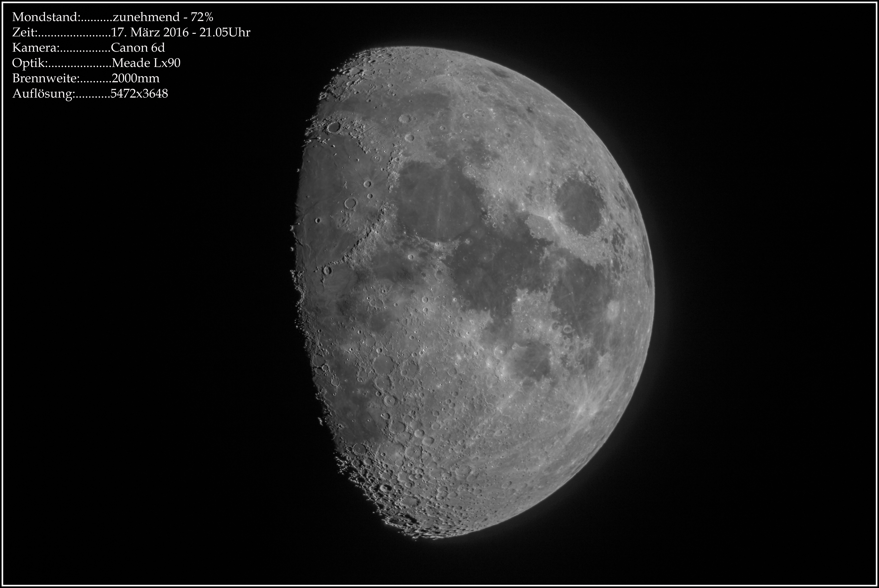Click the 'Meade Lx90' optics text
The height and width of the screenshot is (588, 879).
click(146, 63)
